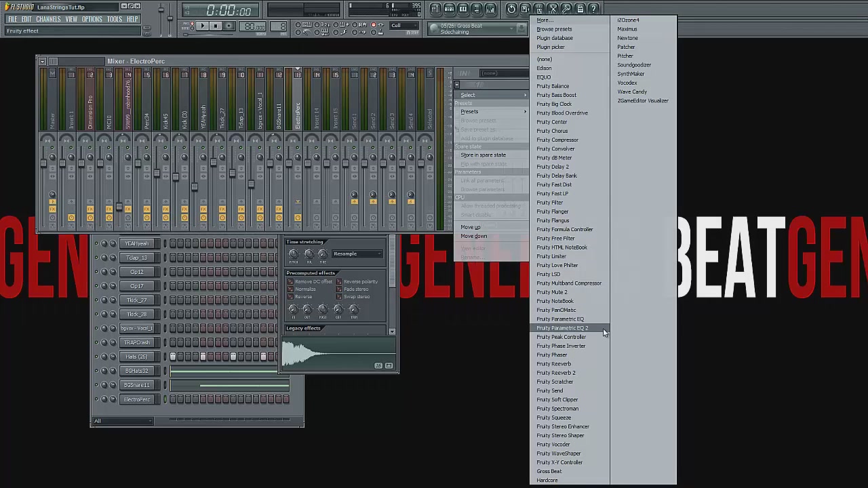Open the OPTIONS menu
868x488 pixels.
click(92, 19)
